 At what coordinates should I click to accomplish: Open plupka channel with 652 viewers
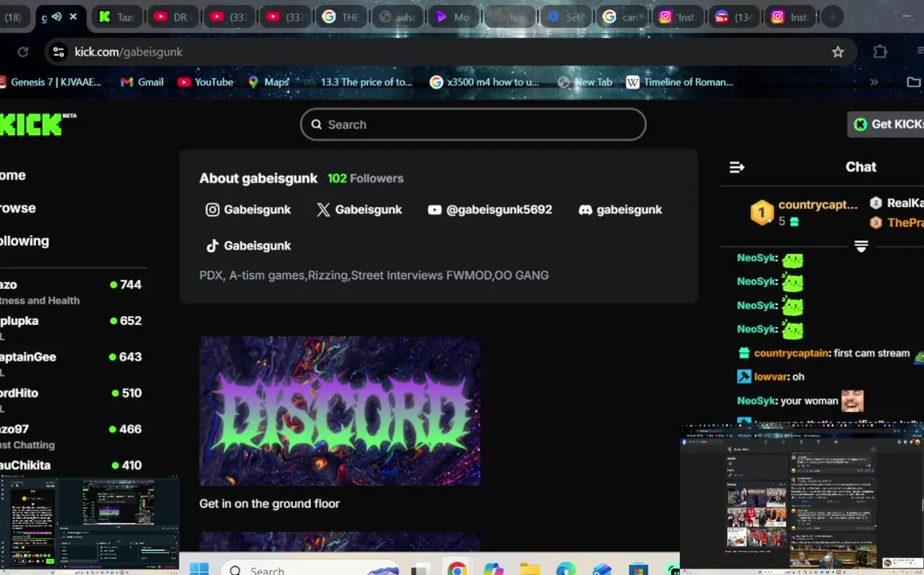[71, 327]
